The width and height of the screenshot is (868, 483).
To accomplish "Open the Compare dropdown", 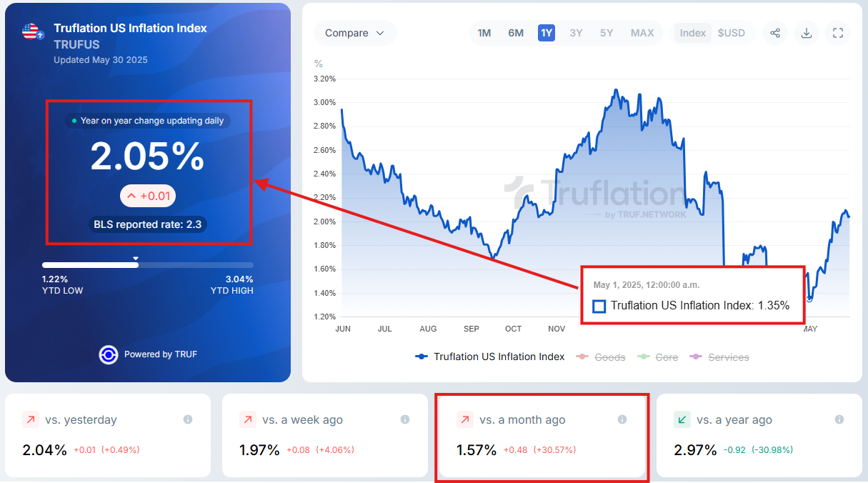I will (x=354, y=33).
